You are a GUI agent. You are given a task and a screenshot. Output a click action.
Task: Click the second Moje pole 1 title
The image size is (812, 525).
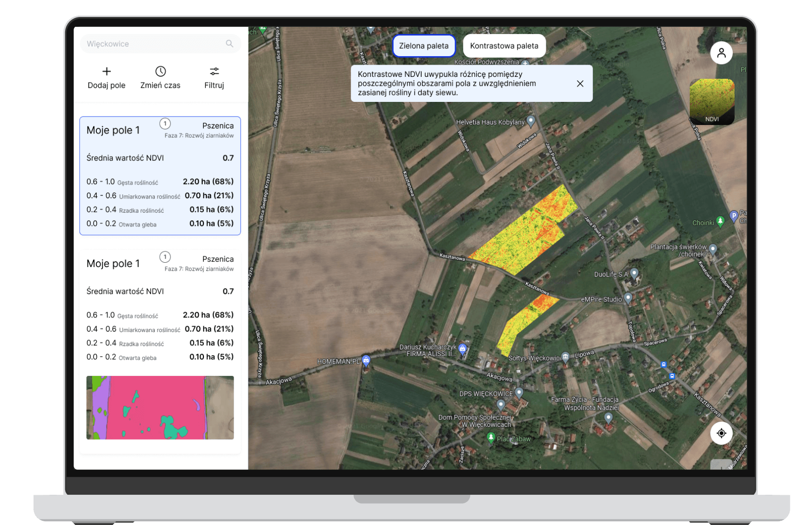113,264
